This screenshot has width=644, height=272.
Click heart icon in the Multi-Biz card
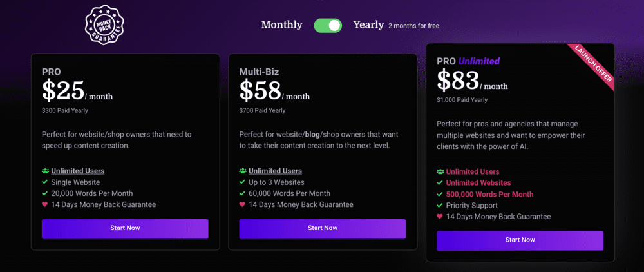(243, 204)
